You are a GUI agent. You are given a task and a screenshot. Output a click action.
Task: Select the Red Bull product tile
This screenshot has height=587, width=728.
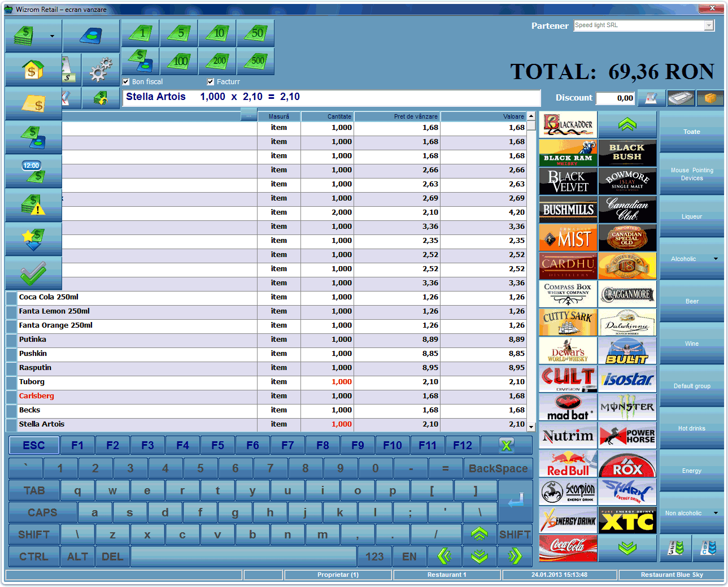pos(568,464)
